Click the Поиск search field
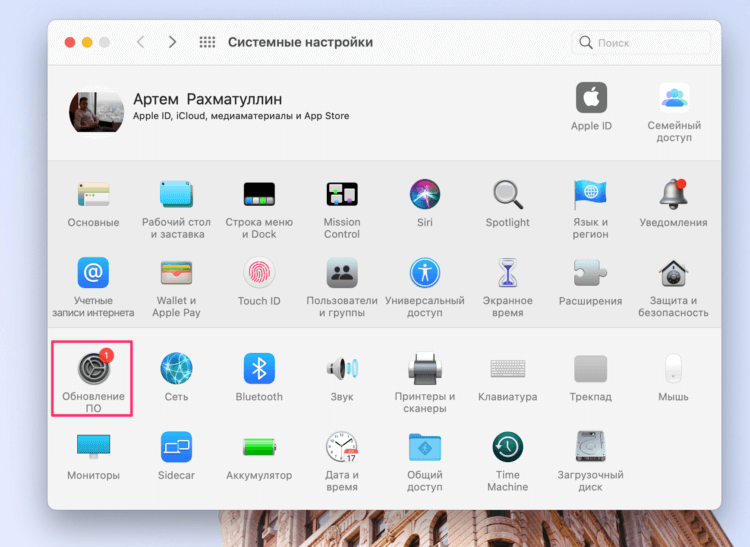 point(645,43)
